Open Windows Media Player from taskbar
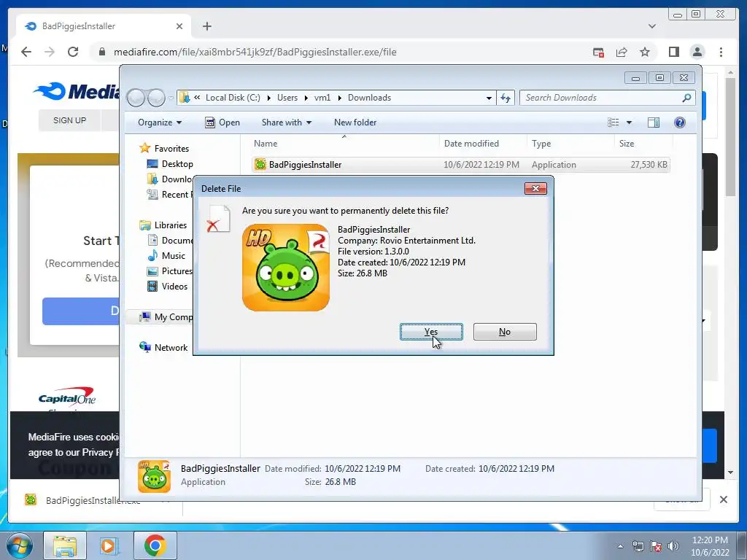The image size is (747, 560). click(x=109, y=545)
